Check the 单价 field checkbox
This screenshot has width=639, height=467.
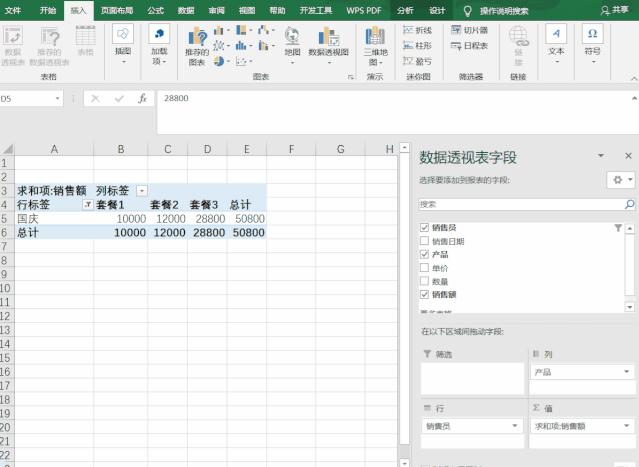click(x=424, y=268)
